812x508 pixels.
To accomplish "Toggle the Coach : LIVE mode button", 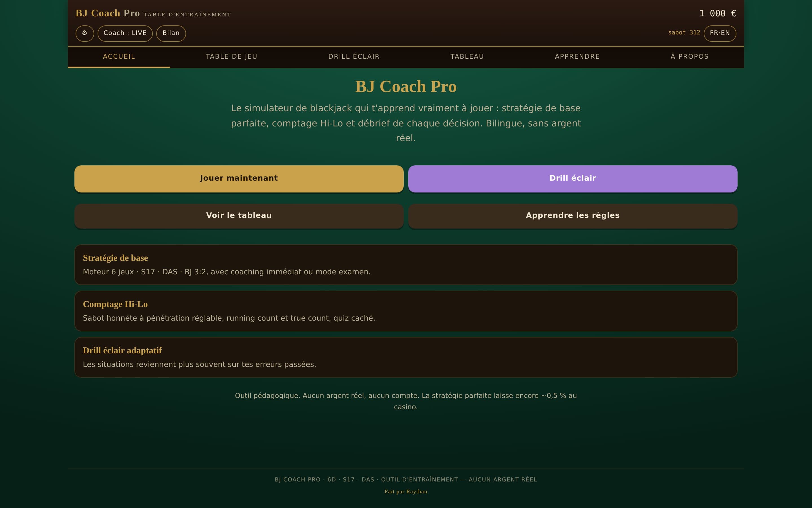I will 125,33.
